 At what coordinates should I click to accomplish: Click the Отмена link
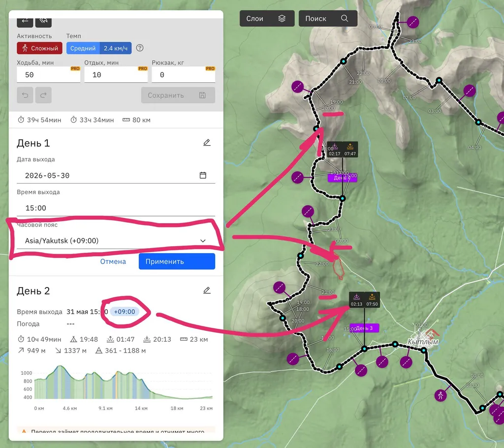[x=113, y=261]
